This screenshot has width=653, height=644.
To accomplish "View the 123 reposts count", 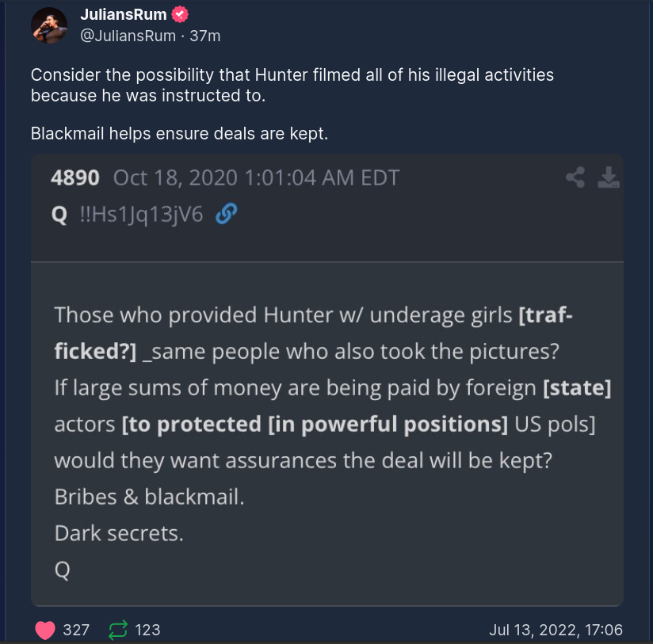I will point(147,630).
